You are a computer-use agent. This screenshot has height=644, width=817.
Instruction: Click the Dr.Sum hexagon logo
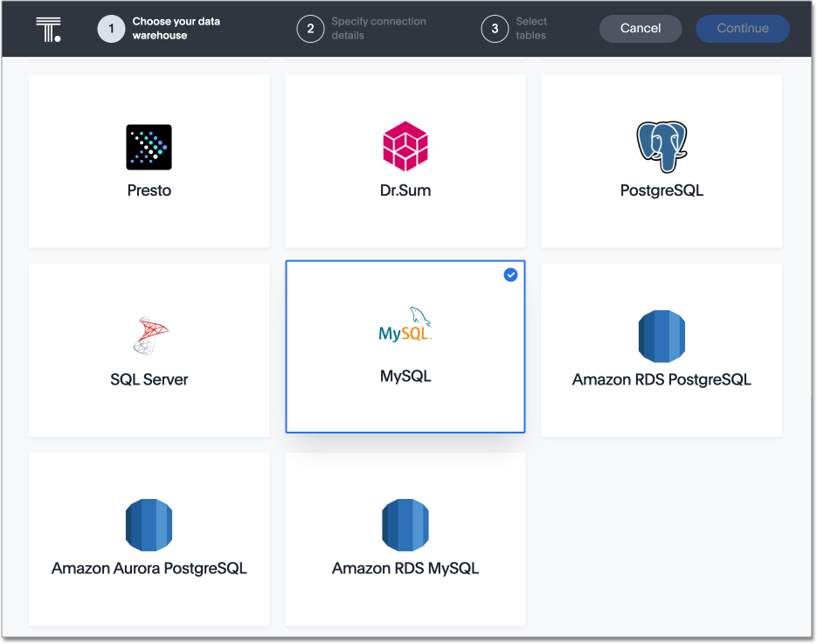405,147
